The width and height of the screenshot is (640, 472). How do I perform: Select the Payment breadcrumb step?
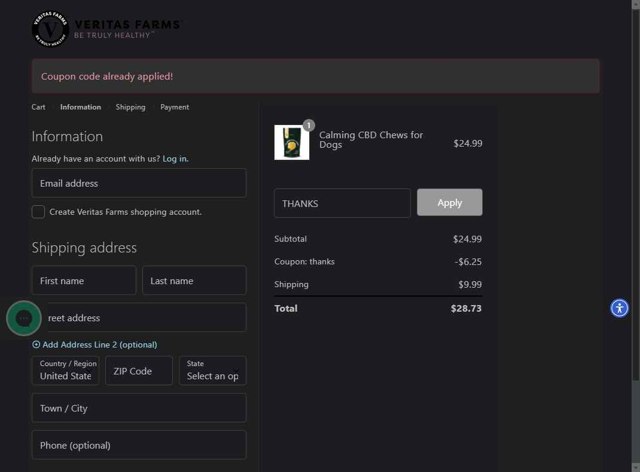click(x=174, y=107)
